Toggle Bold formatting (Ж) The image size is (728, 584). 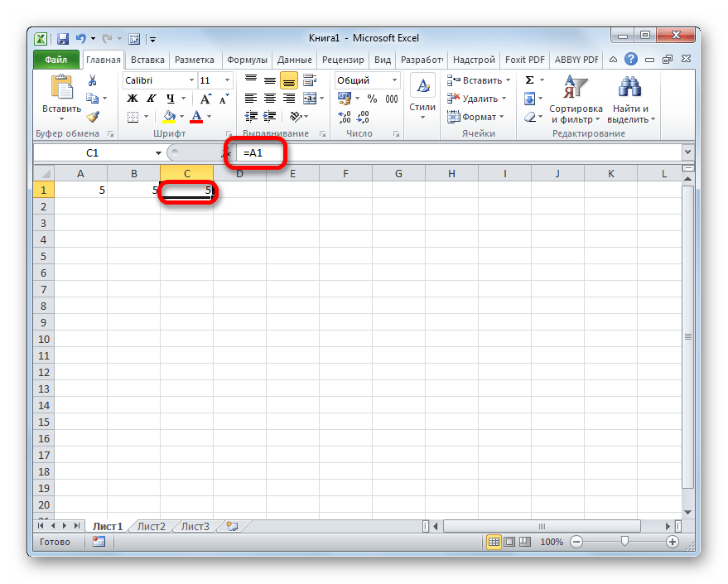coord(133,99)
